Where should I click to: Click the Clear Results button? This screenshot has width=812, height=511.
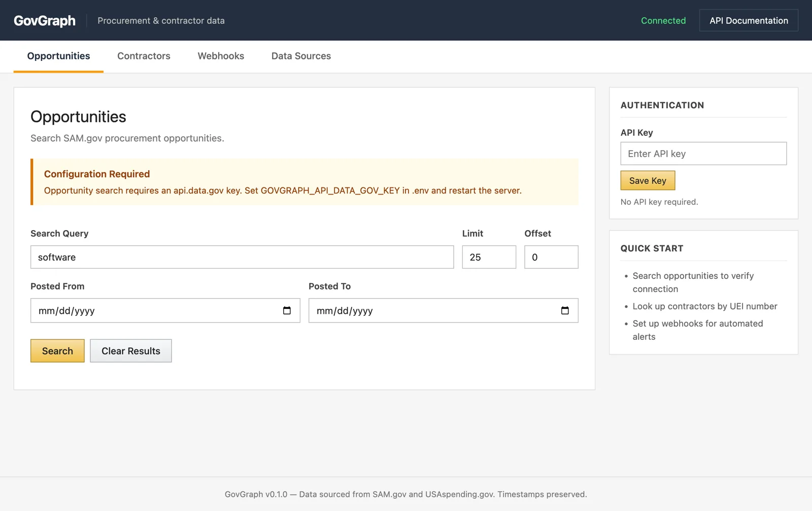coord(131,351)
